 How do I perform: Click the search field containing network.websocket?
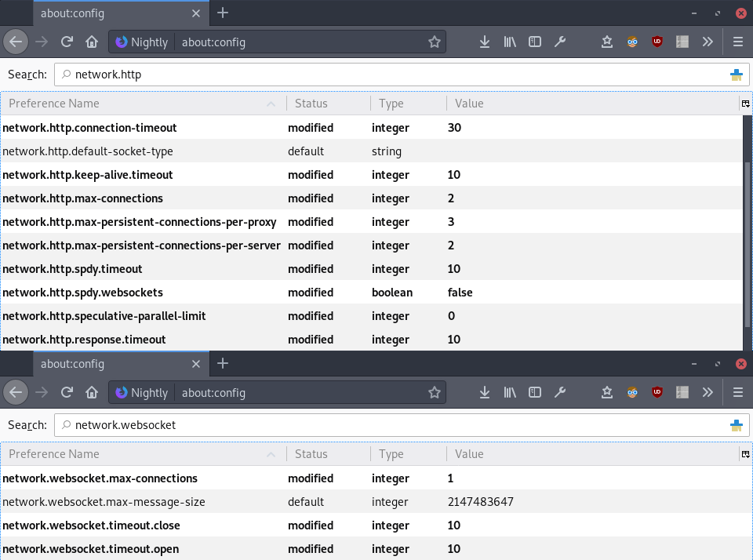tap(402, 426)
